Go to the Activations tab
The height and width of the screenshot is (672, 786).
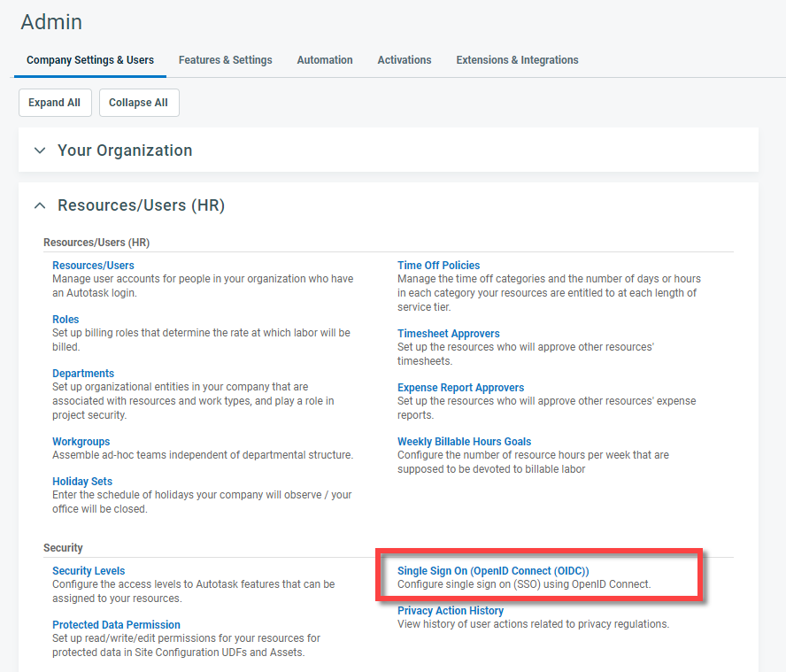point(405,60)
